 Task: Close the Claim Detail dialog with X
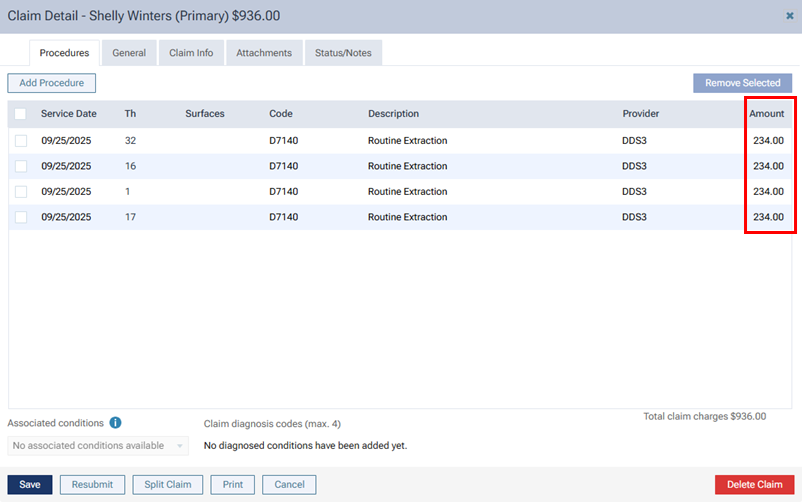tap(789, 16)
